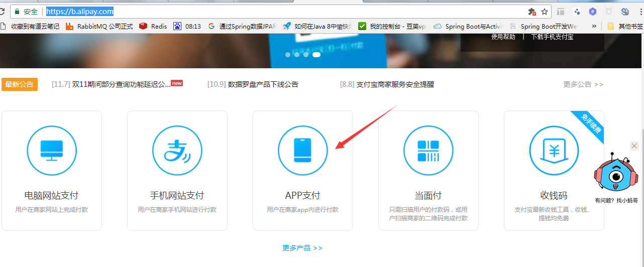
Task: Select the active fourth carousel indicator
Action: pyautogui.click(x=316, y=55)
